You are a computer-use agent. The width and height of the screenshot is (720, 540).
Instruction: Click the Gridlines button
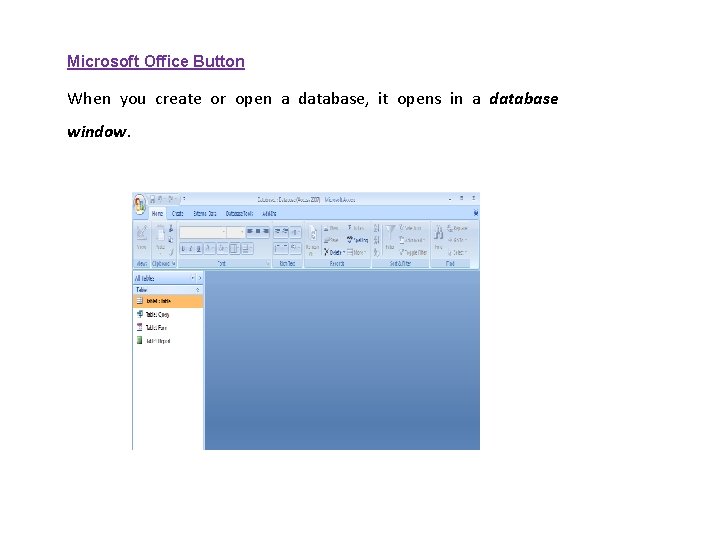235,248
